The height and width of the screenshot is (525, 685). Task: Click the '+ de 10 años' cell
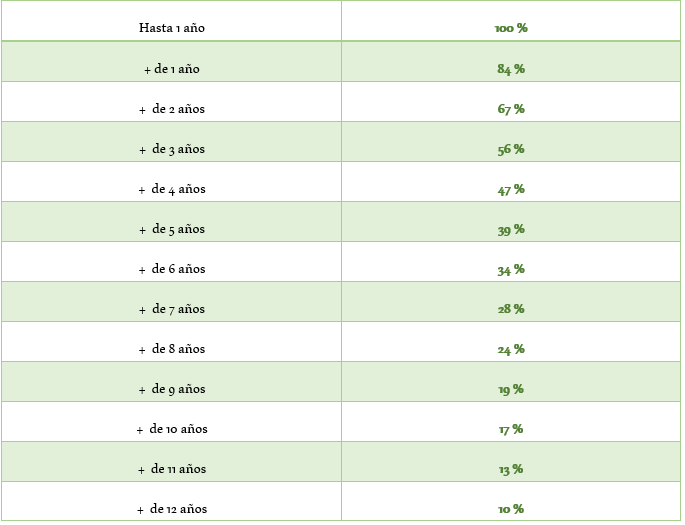click(x=171, y=429)
